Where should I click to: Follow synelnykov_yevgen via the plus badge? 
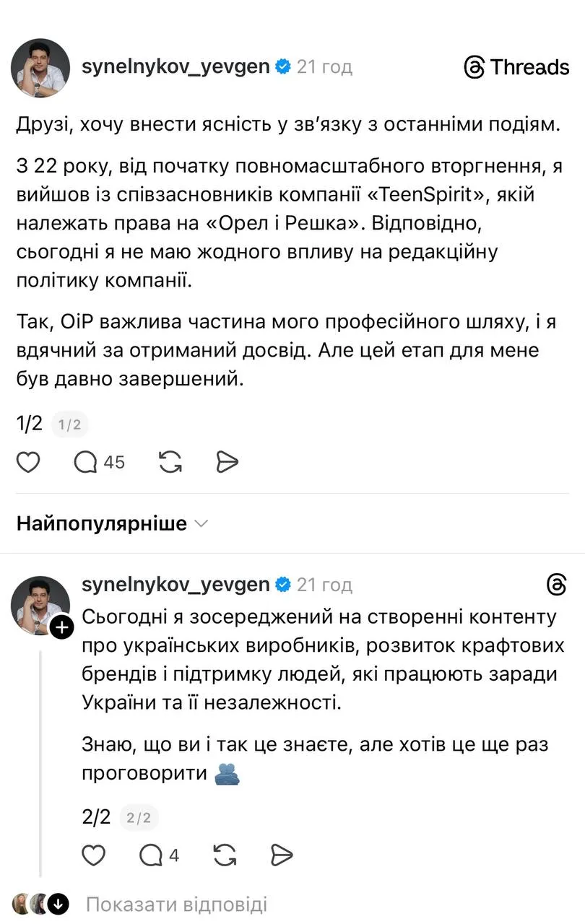[x=62, y=627]
